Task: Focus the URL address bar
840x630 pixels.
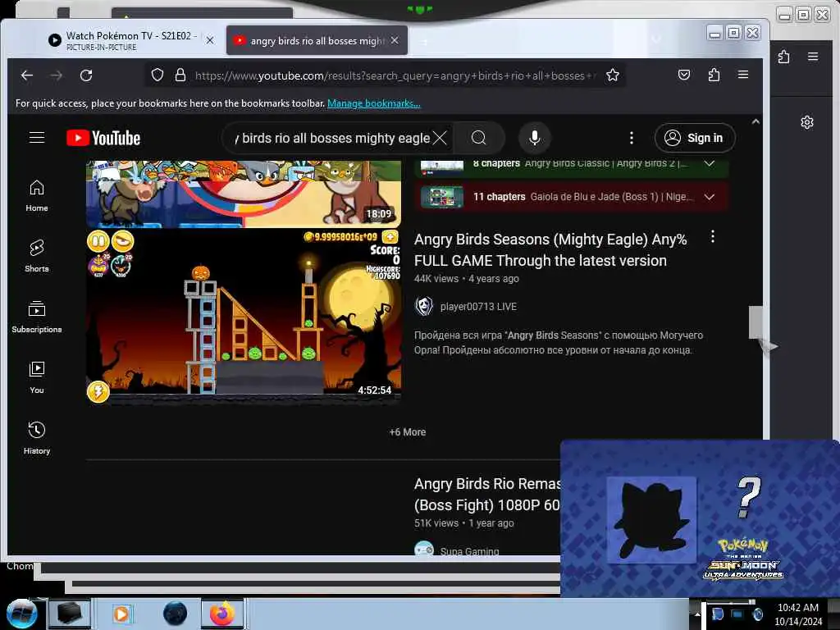Action: (395, 75)
